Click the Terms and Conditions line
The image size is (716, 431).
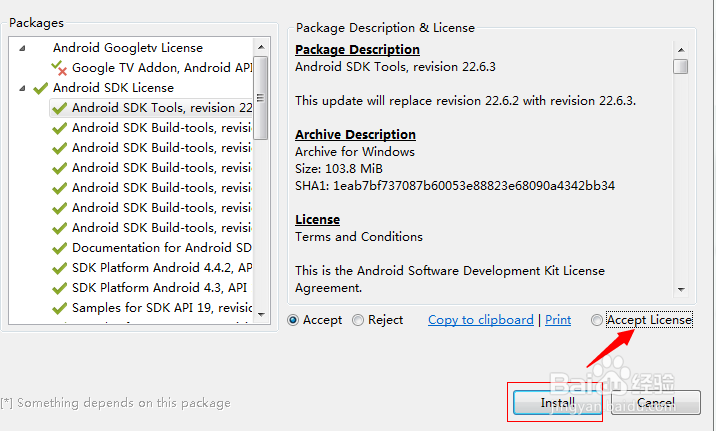[x=359, y=237]
